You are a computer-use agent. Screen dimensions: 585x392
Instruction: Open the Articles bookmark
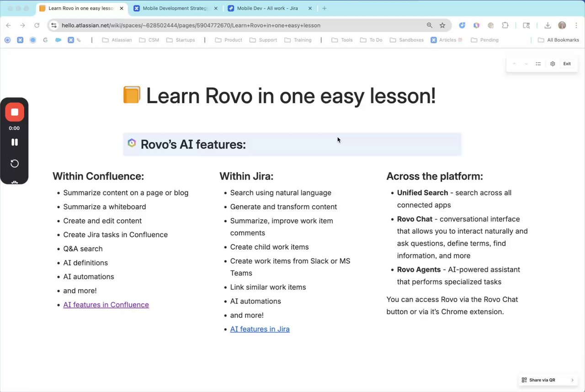(447, 40)
